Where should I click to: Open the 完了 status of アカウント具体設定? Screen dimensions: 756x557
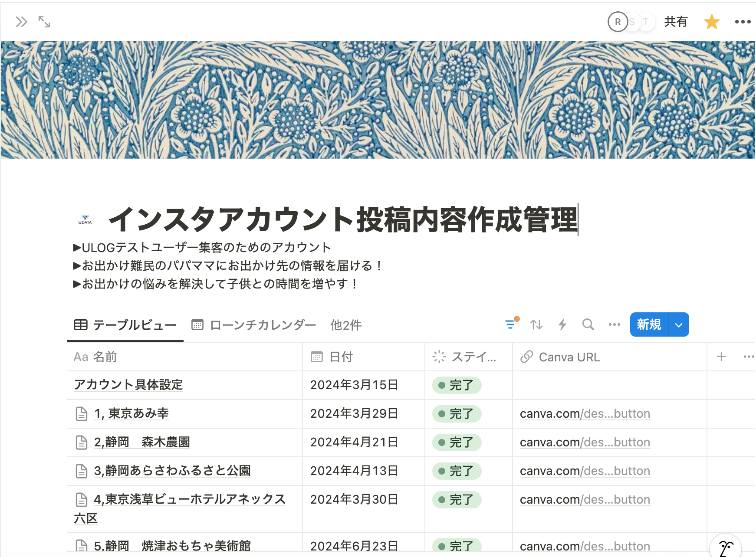click(457, 385)
